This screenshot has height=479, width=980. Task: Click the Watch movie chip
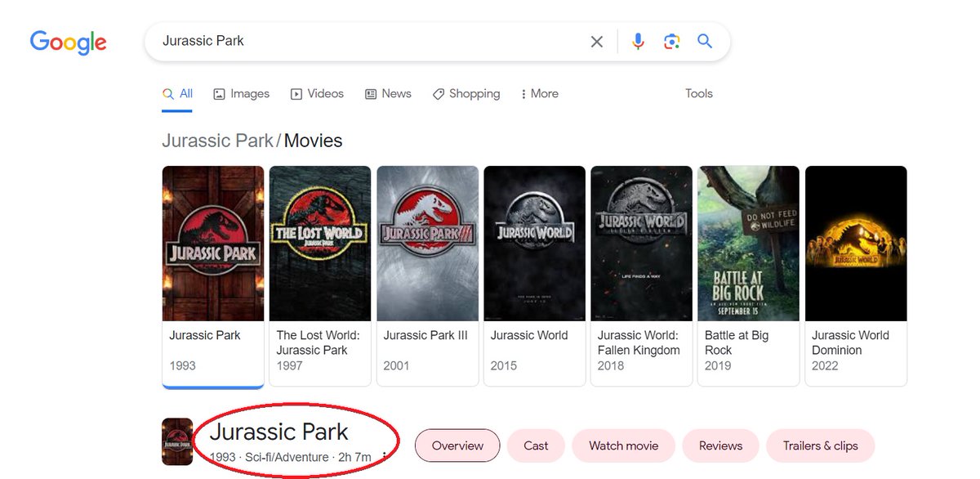624,445
